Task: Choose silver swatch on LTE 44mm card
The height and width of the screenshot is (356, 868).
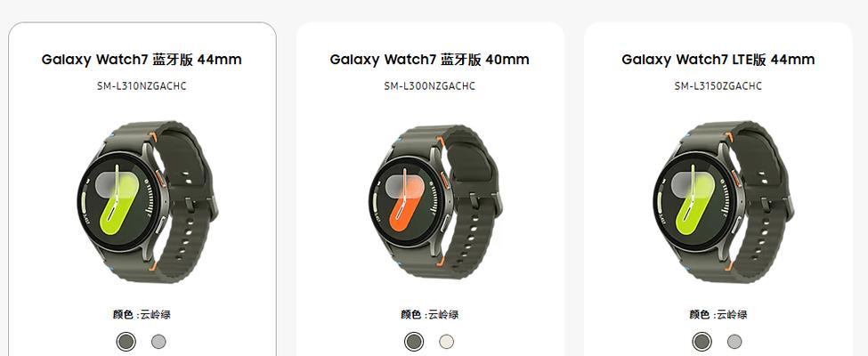Action: 734,341
